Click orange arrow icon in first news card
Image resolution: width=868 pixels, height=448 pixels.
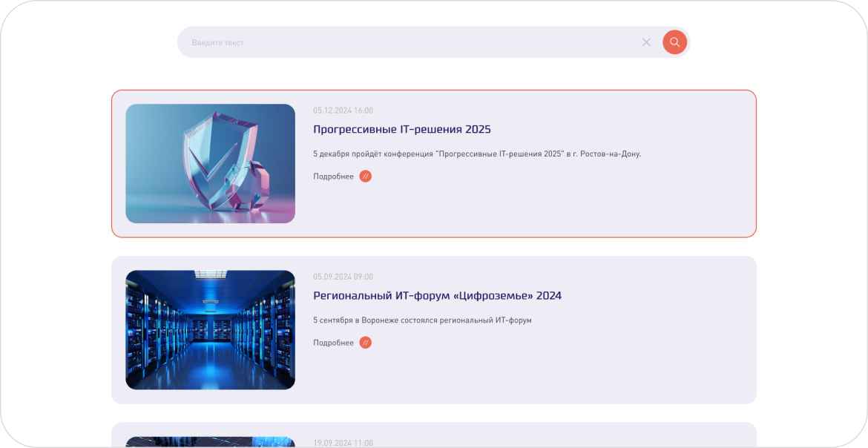point(365,177)
